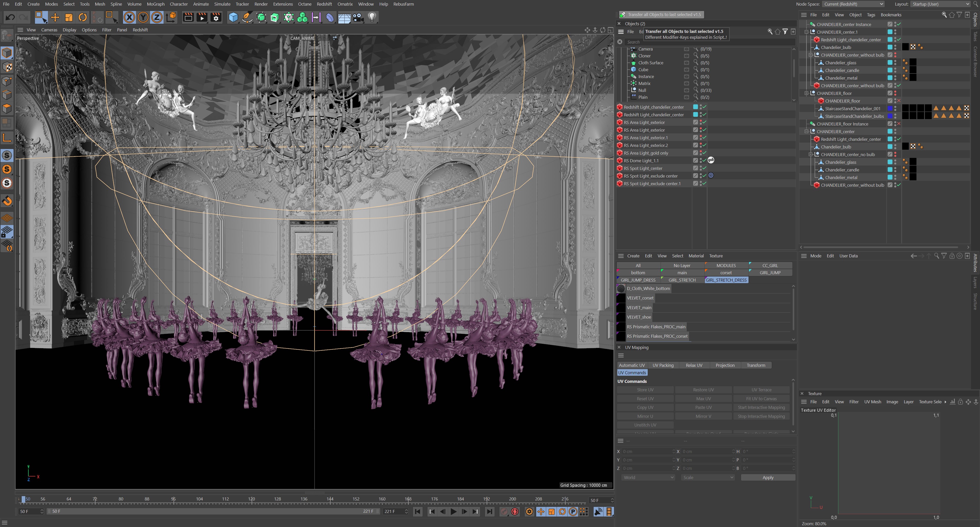Select the Spline Pen tool

click(x=247, y=18)
